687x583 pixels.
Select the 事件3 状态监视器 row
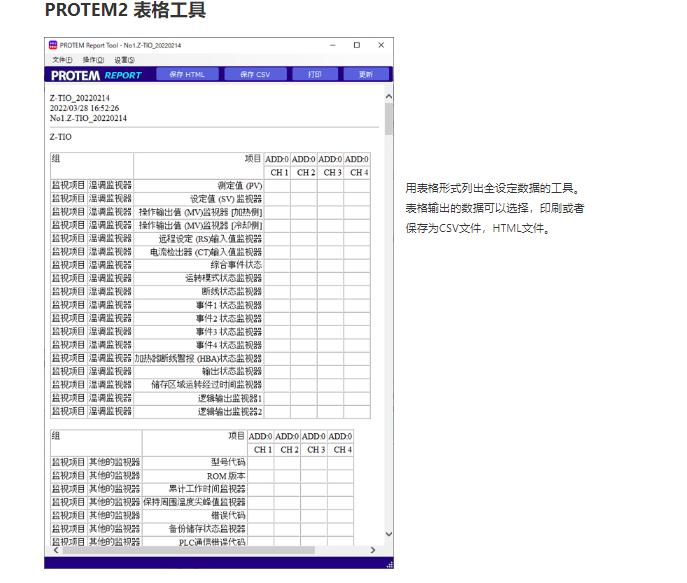[x=210, y=332]
